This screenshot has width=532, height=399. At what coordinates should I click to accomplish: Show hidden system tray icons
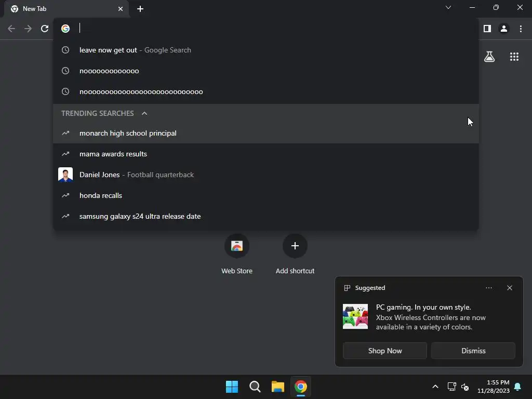[x=435, y=387]
